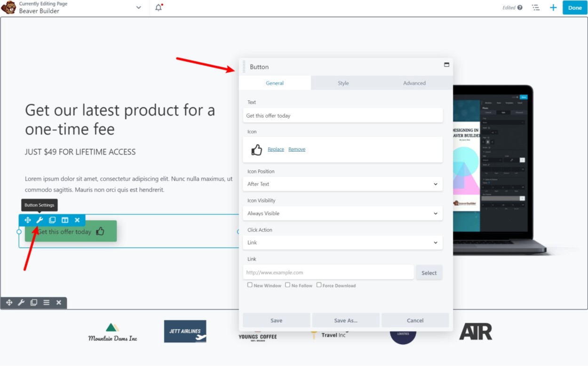Viewport: 588px width, 371px height.
Task: Click the Edited help question mark icon
Action: click(520, 8)
